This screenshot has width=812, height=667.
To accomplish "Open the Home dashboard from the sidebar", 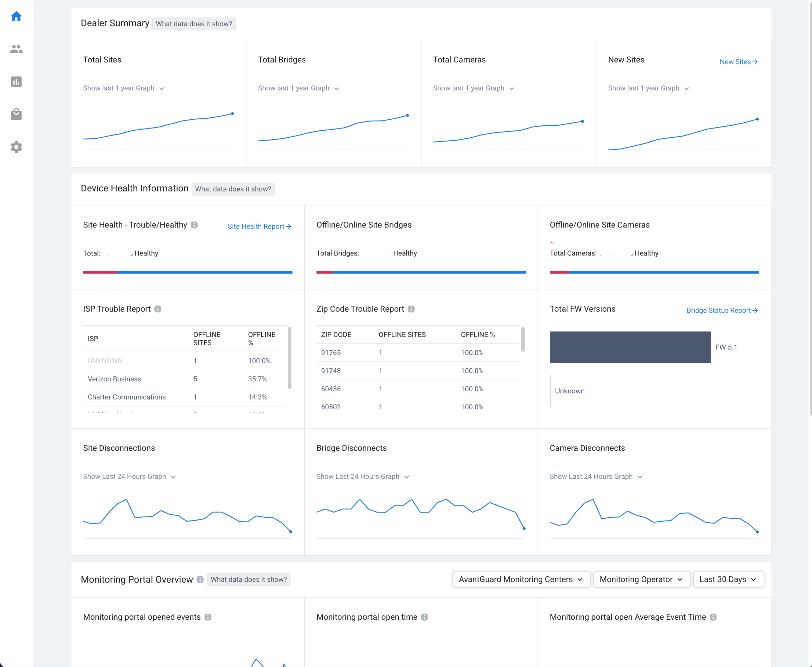I will point(16,17).
